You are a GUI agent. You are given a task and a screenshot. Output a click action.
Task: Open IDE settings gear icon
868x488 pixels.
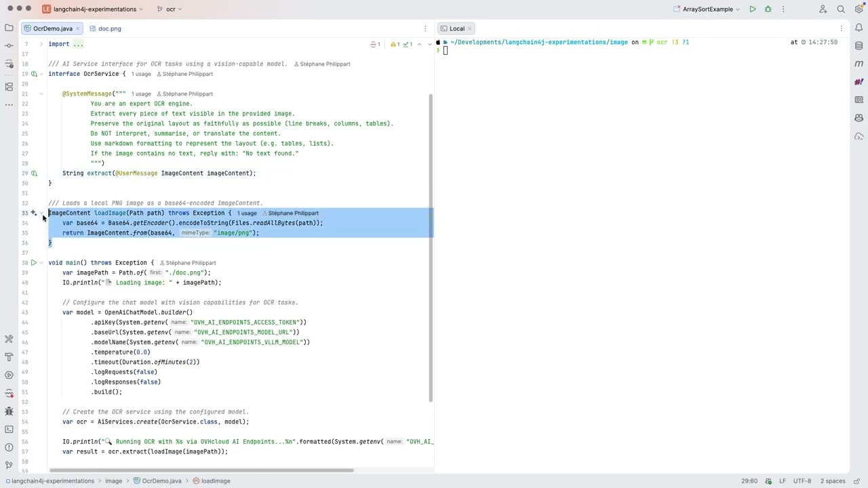[859, 9]
